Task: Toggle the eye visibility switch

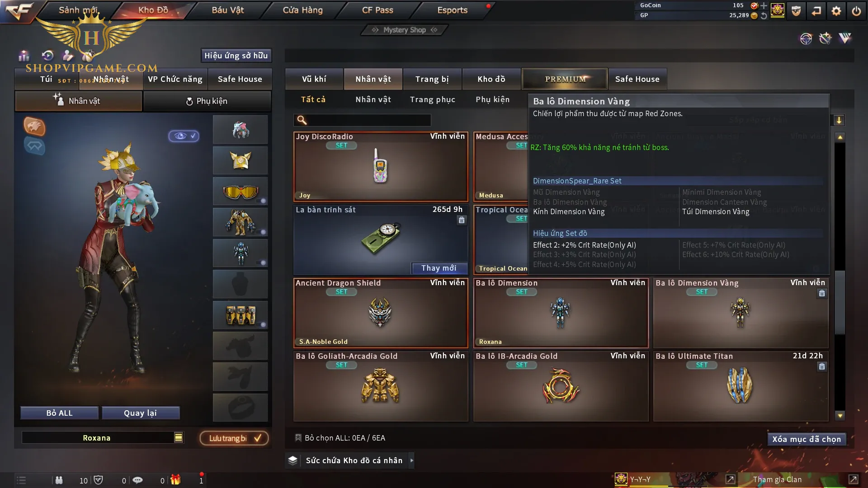Action: point(184,136)
